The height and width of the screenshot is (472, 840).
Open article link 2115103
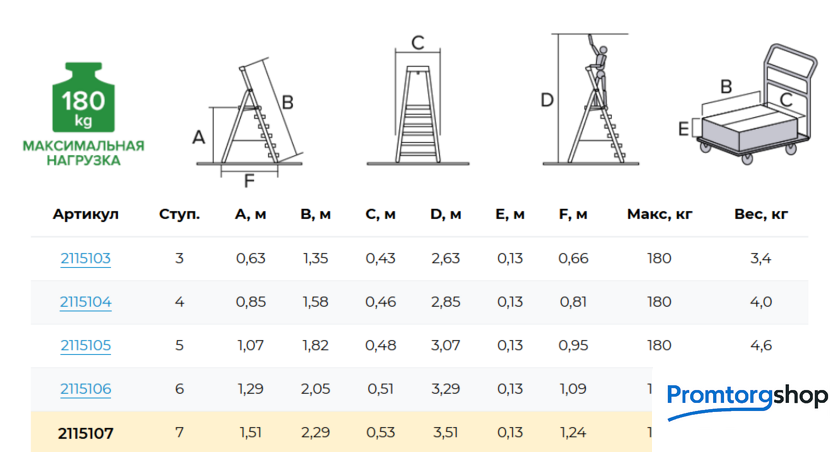coord(85,259)
